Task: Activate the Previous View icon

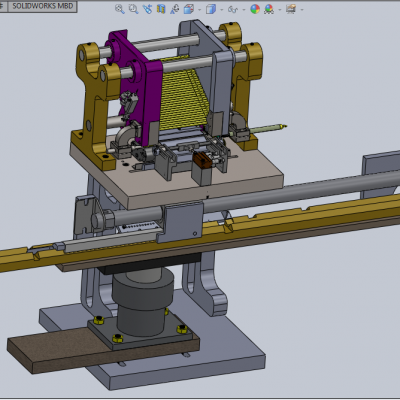Action: tap(147, 9)
